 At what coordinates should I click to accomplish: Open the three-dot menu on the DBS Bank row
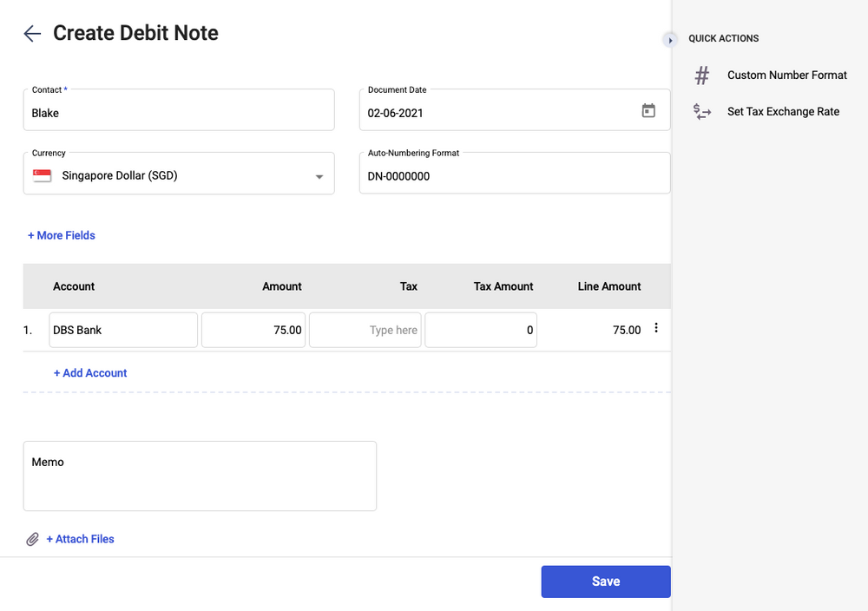click(x=656, y=328)
